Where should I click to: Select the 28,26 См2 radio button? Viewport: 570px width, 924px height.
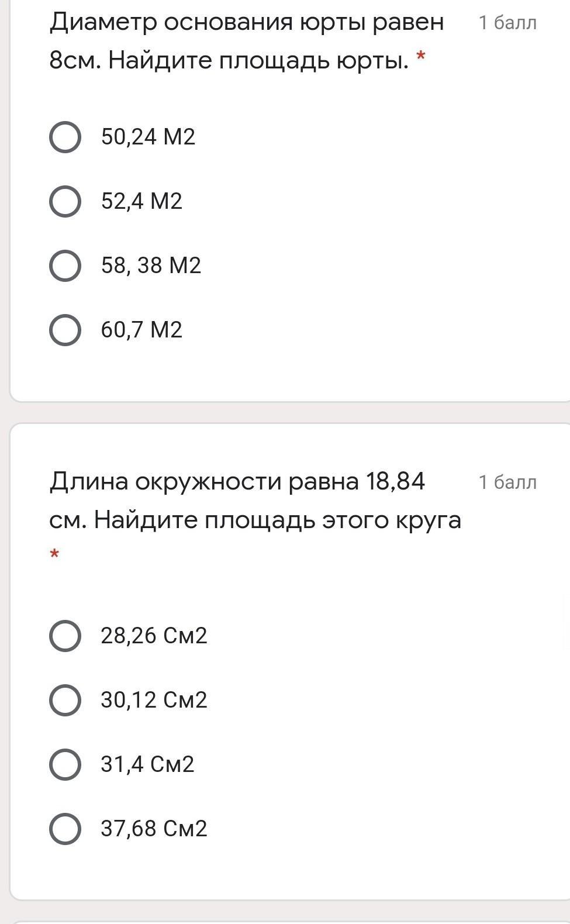pyautogui.click(x=65, y=636)
